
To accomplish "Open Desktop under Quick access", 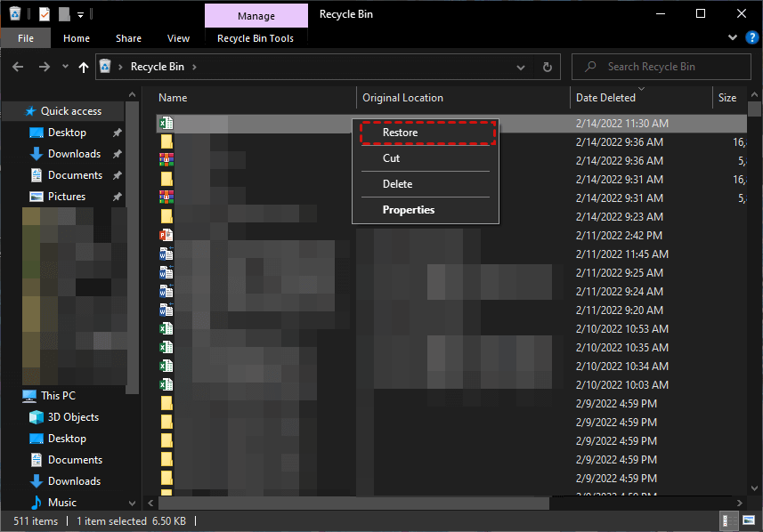I will click(67, 133).
